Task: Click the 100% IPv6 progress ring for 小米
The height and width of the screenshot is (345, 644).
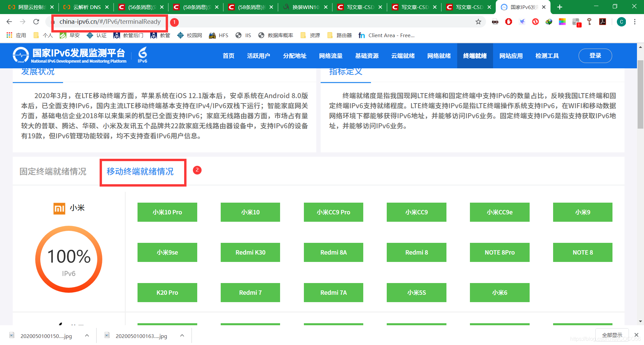Action: 68,259
